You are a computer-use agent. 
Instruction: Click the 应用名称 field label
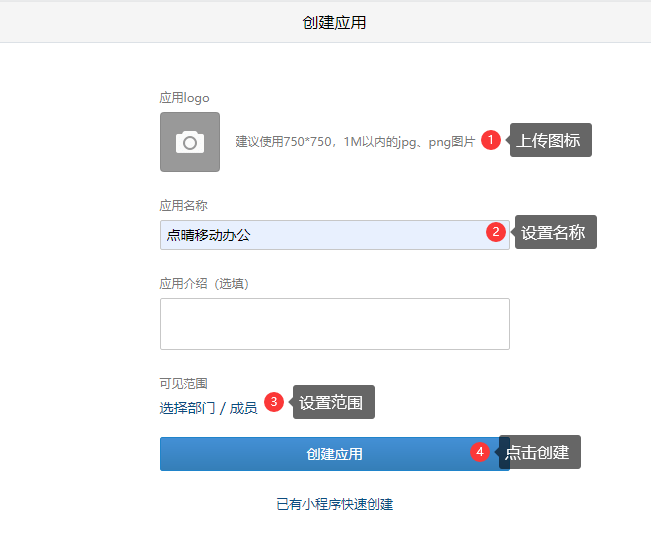[x=183, y=205]
